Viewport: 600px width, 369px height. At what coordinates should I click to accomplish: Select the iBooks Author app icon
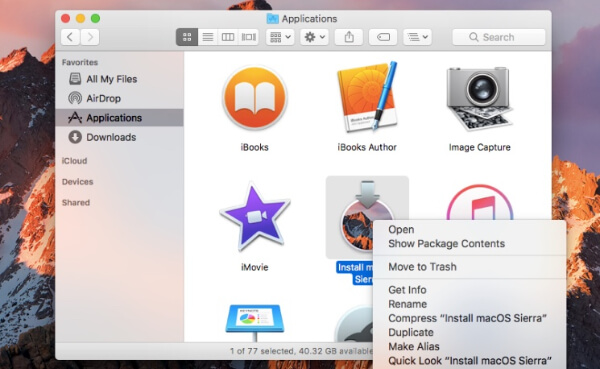[367, 97]
